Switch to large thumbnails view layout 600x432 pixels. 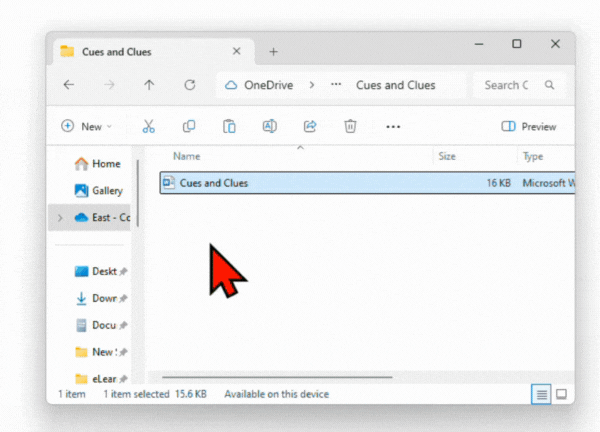[561, 395]
